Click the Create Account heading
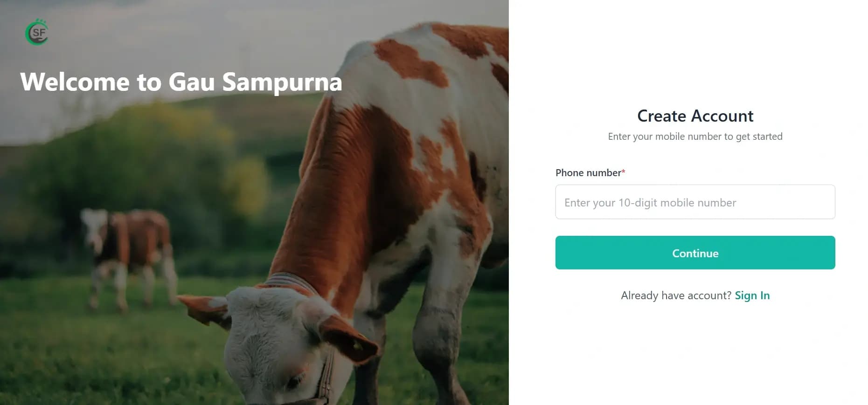The image size is (868, 405). point(694,116)
